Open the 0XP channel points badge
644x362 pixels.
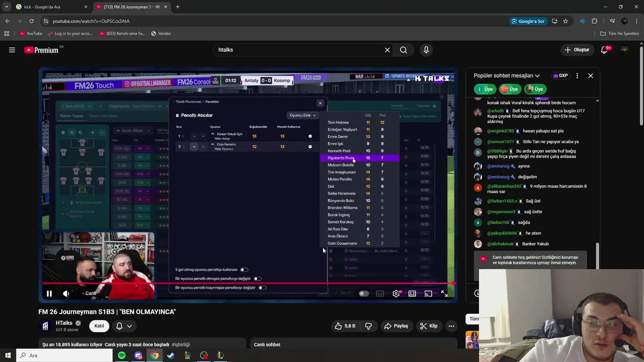(560, 76)
